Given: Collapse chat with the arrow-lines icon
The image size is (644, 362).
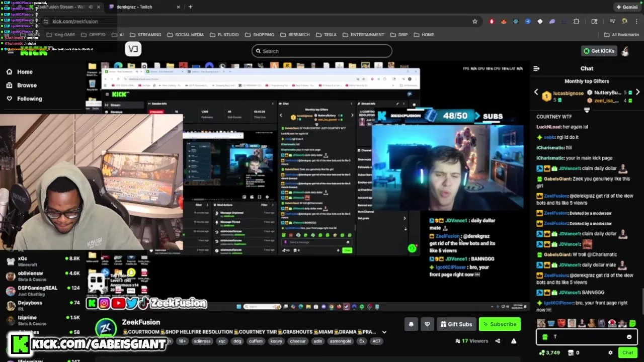Looking at the screenshot, I should [x=536, y=68].
